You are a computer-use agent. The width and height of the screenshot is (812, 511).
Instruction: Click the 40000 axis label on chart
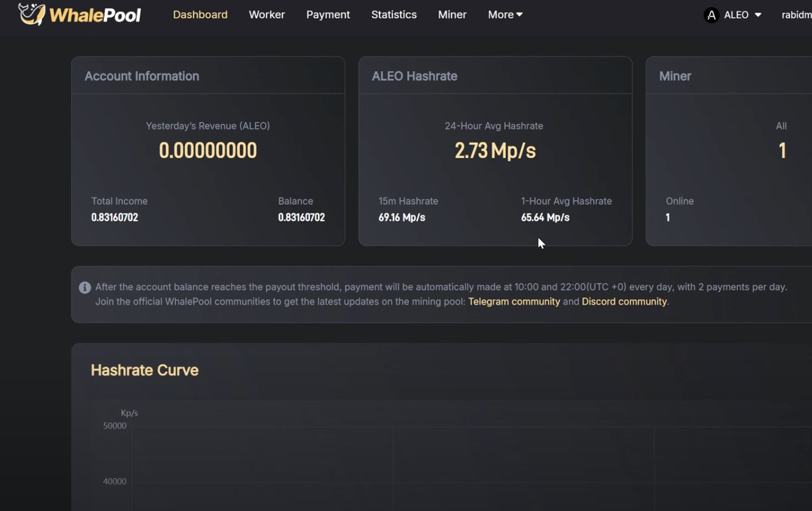click(x=114, y=482)
